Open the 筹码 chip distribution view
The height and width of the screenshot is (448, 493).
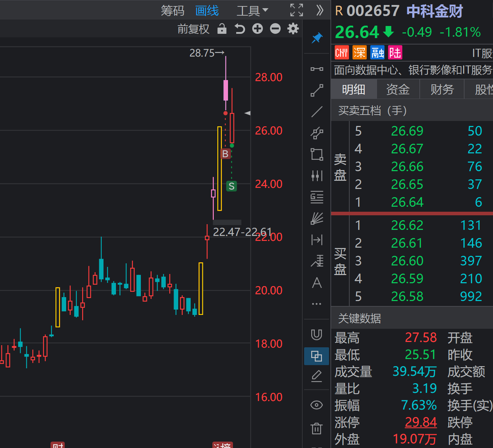pyautogui.click(x=173, y=11)
